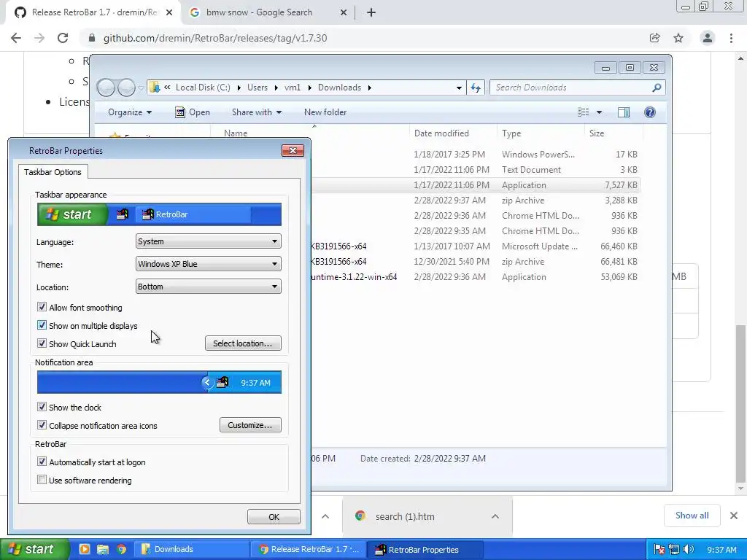Switch to the Release RetroBar GitHub tab

point(93,12)
